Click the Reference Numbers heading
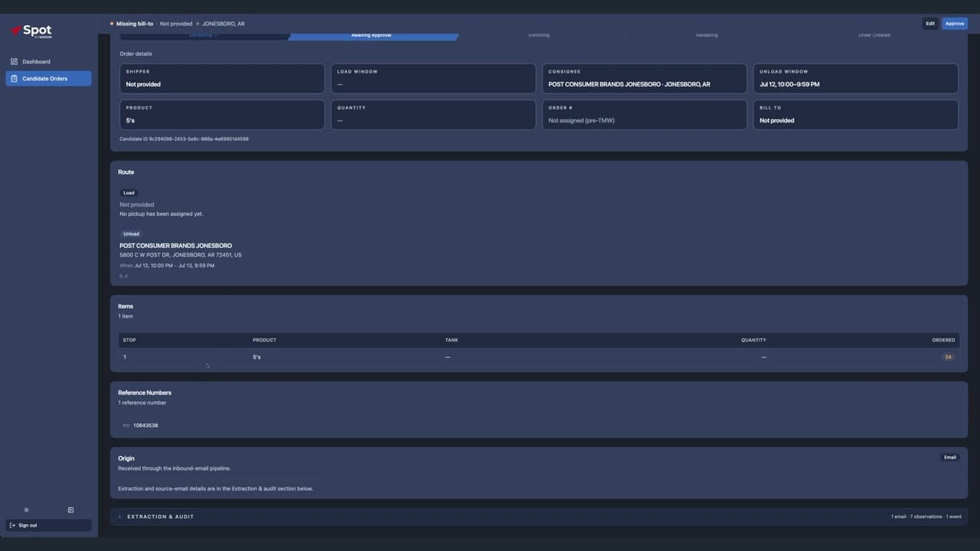The height and width of the screenshot is (551, 980). coord(145,393)
